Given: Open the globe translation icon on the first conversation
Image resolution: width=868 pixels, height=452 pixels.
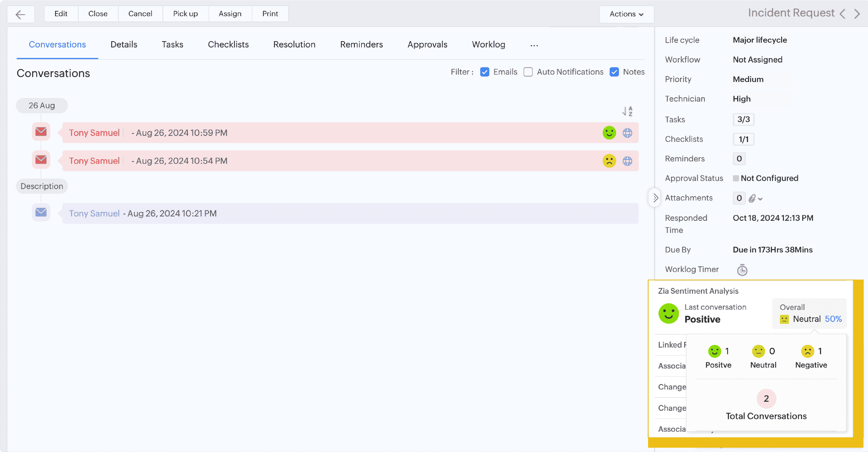Looking at the screenshot, I should (627, 133).
